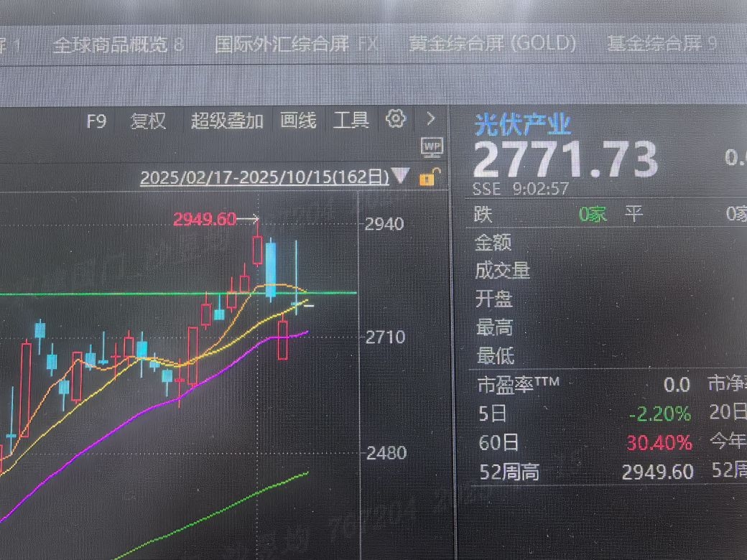Click the WP icon below the toolbar
The width and height of the screenshot is (747, 560).
(432, 148)
